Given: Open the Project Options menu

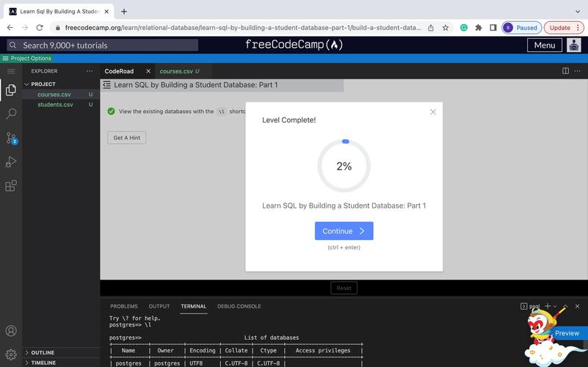Looking at the screenshot, I should coord(26,58).
